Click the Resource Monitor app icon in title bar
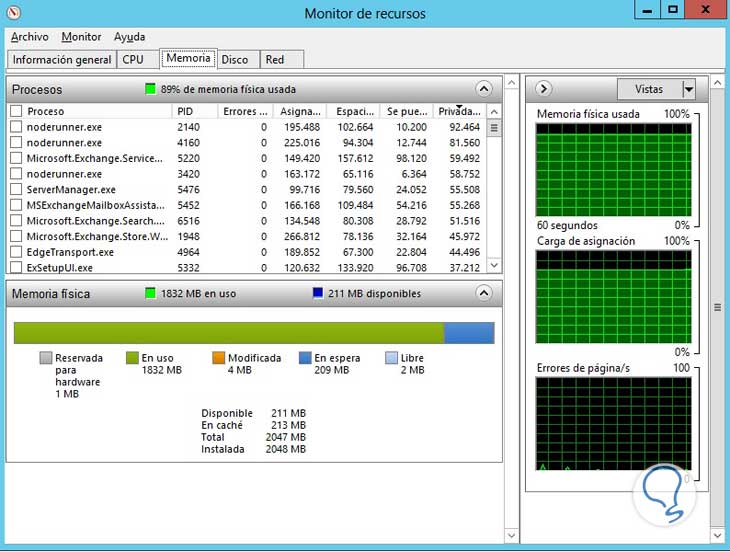This screenshot has width=730, height=552. coord(14,12)
